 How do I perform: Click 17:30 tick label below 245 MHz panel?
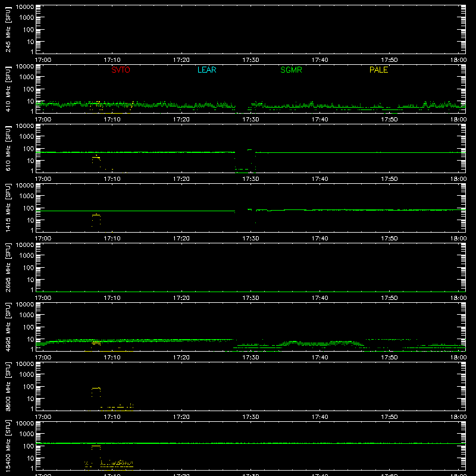250,60
